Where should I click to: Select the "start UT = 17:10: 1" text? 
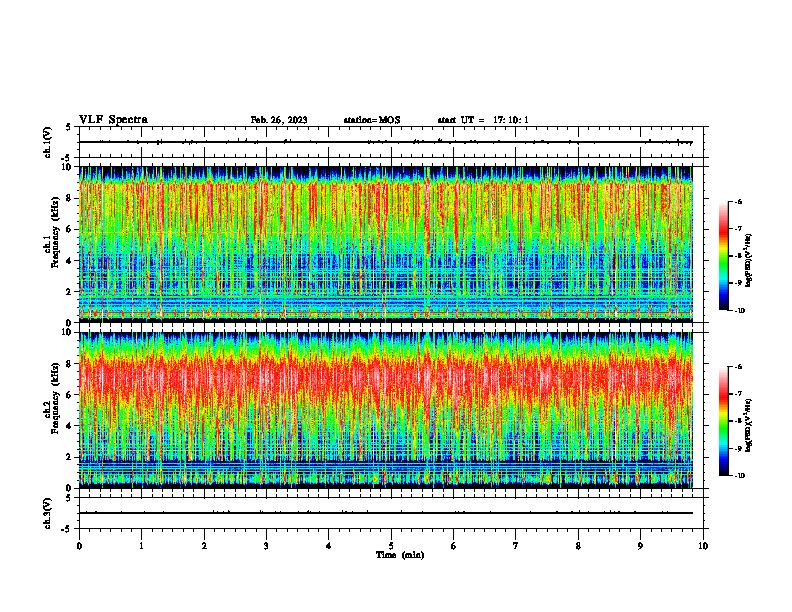[x=483, y=120]
